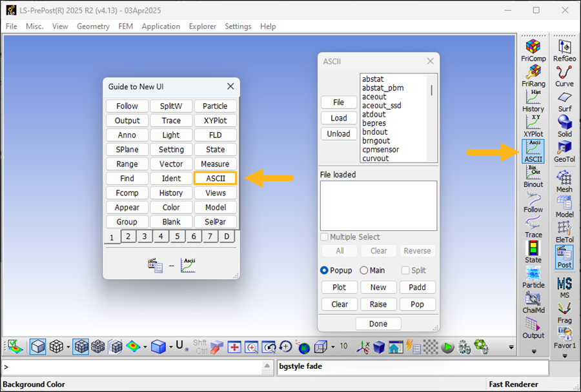Click the ASCII file list scrollbar

[x=431, y=90]
